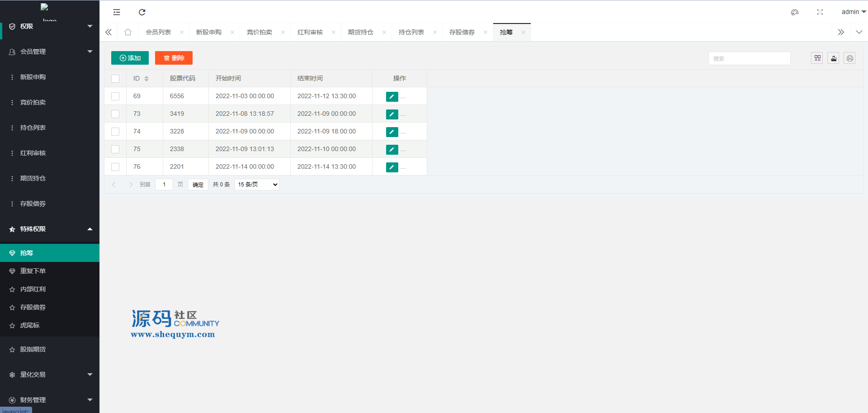The height and width of the screenshot is (413, 868).
Task: Open the theme palette icon
Action: (795, 12)
